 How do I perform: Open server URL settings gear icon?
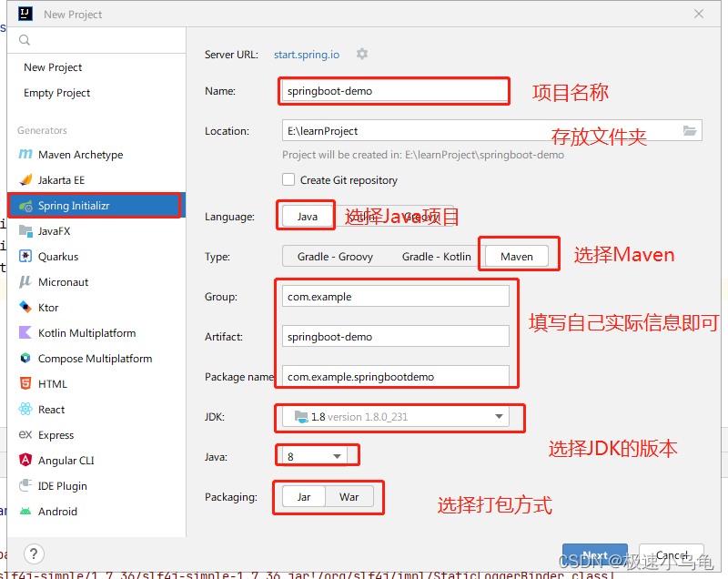tap(362, 54)
